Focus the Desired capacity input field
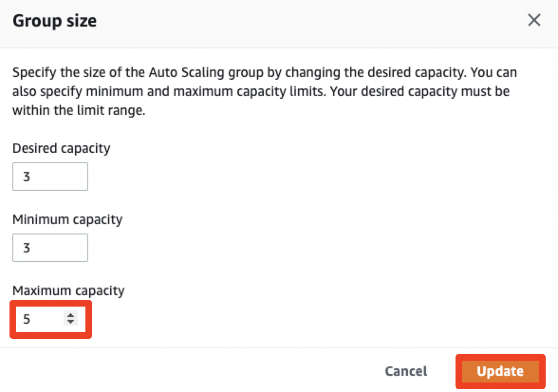This screenshot has width=558, height=392. (50, 177)
